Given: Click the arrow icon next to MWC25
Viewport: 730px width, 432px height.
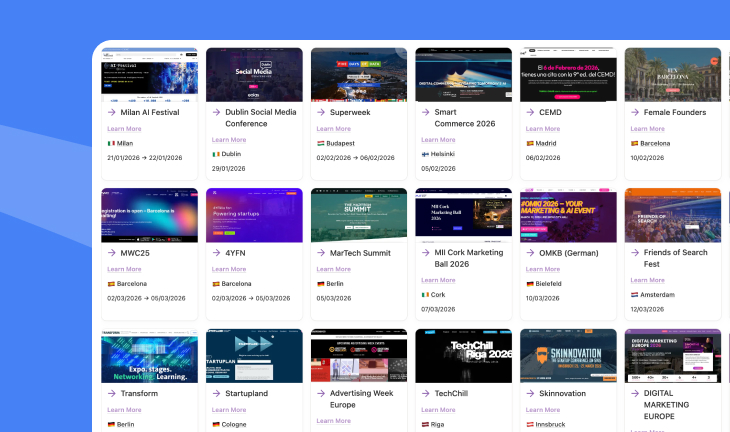Looking at the screenshot, I should 112,253.
